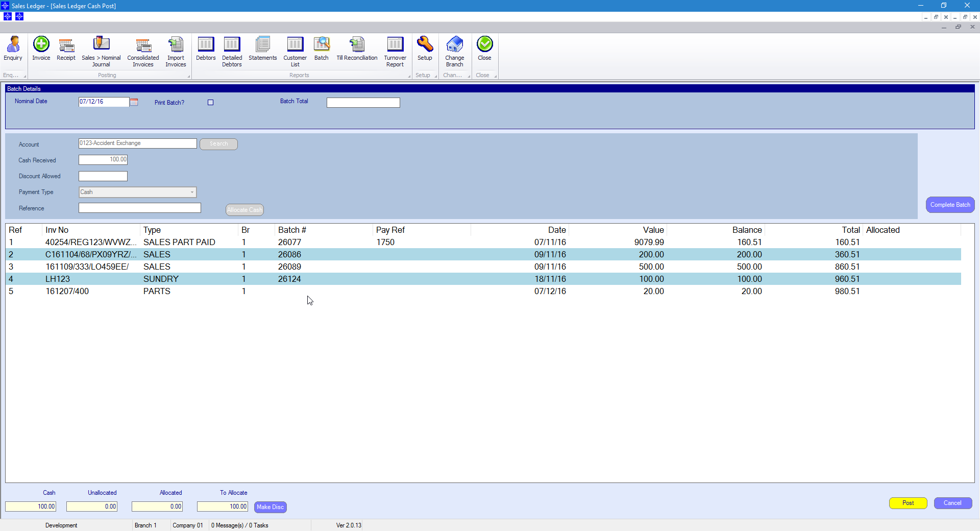The height and width of the screenshot is (531, 980).
Task: Click the Cash Received field
Action: 103,160
